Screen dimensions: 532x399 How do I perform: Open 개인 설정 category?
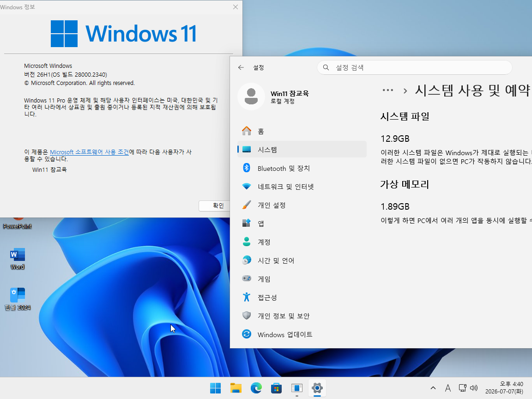[x=302, y=205]
